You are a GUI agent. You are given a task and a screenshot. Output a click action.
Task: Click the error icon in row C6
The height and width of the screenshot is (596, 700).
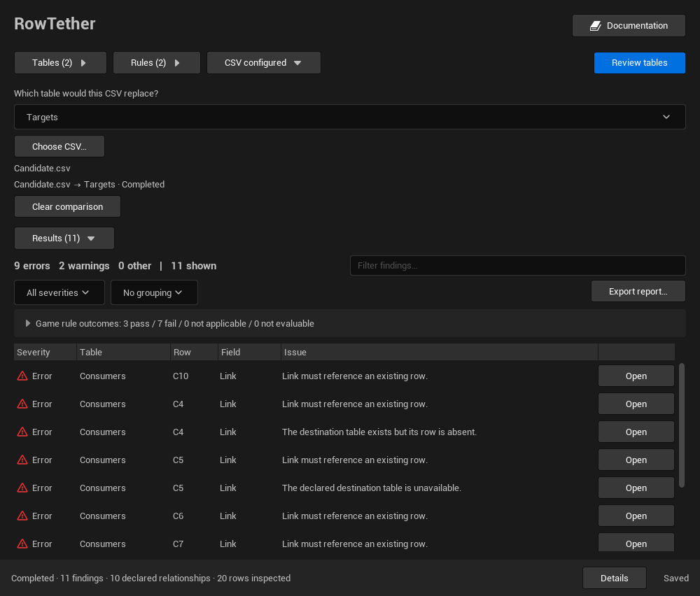pos(22,516)
